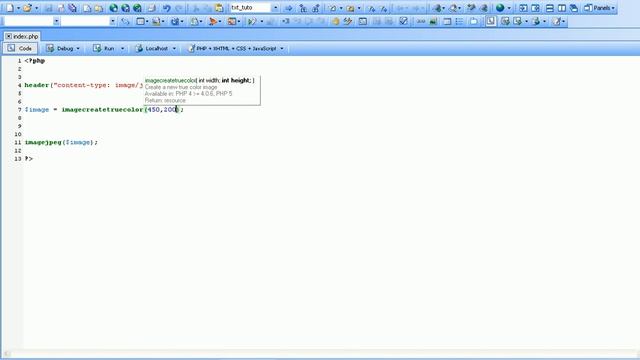Click the blue undo arrow icon
640x360 pixels.
point(166,8)
